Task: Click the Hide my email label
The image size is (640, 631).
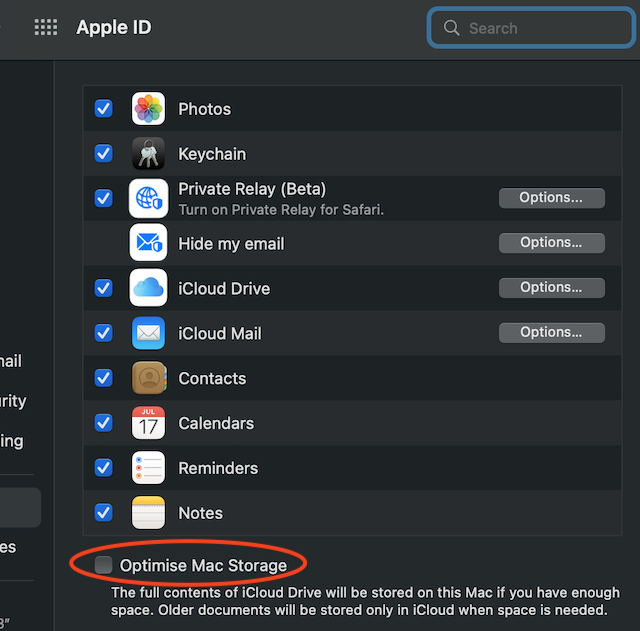Action: [231, 244]
